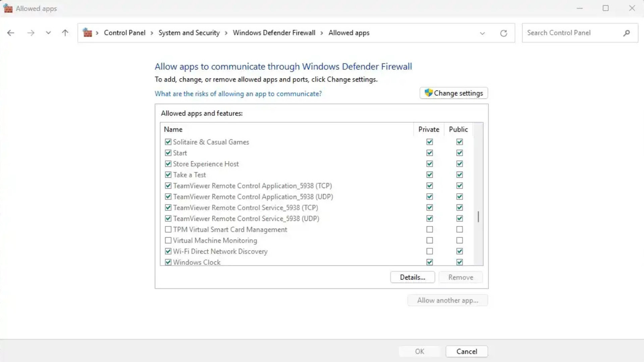Enable TPM Virtual Smart Card Management
This screenshot has height=362, width=644.
pyautogui.click(x=168, y=229)
